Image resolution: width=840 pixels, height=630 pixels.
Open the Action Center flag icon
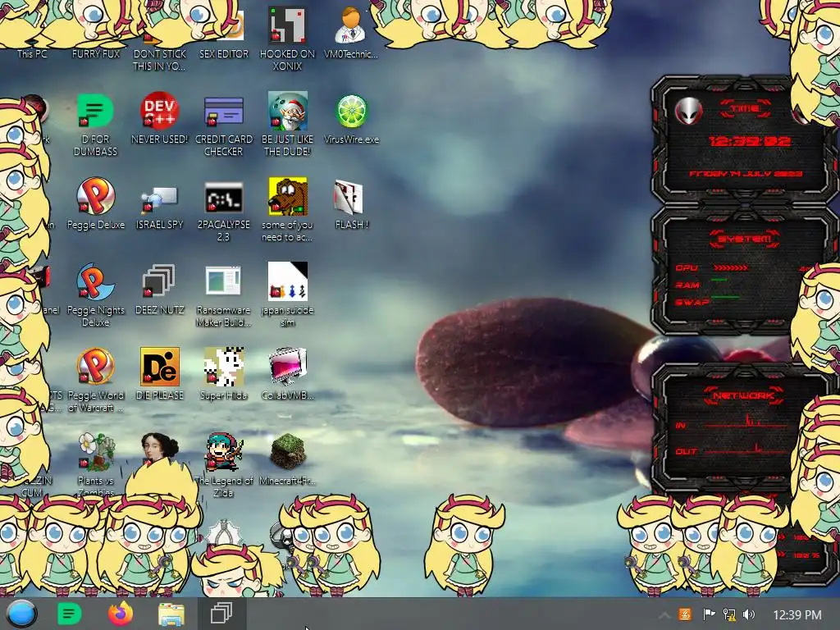(x=708, y=614)
